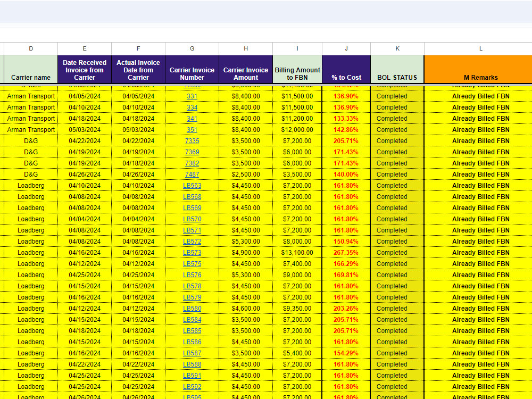
Task: Open Loadberg invoice link LB588
Action: 192,365
